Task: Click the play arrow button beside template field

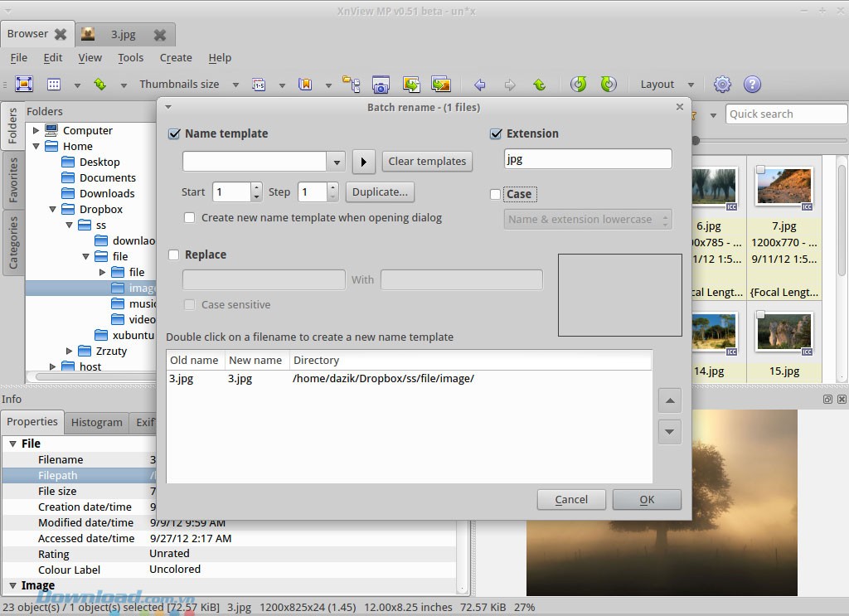Action: 363,161
